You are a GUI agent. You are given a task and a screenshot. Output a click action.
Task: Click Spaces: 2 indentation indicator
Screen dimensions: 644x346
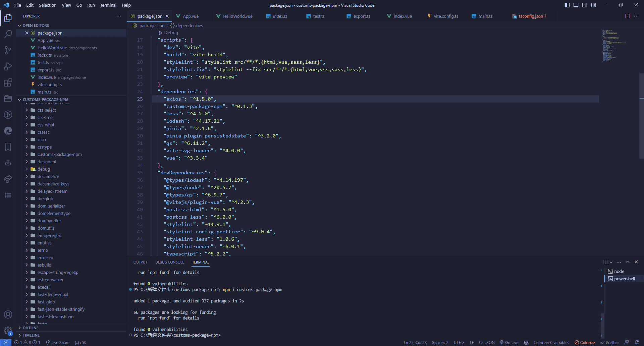click(x=440, y=342)
